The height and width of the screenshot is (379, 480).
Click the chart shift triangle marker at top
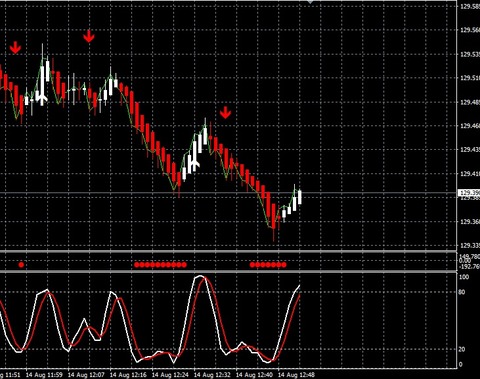tap(310, 2)
